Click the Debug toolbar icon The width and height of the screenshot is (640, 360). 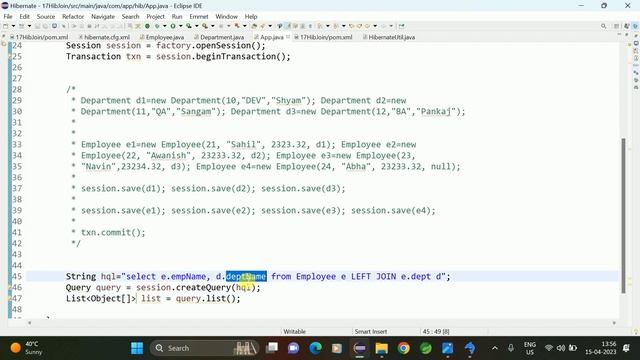tap(157, 26)
